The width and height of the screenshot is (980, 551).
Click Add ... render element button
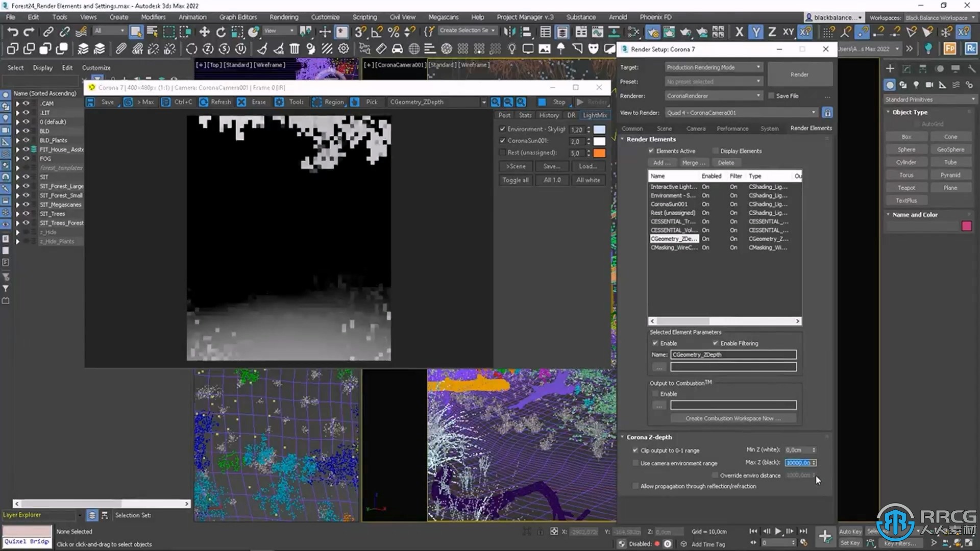[661, 163]
